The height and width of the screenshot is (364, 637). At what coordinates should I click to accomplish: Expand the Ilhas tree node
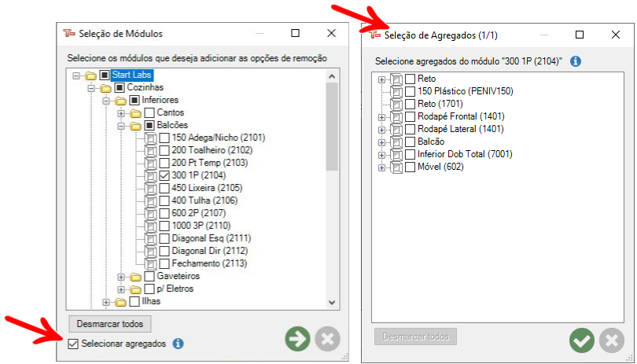(106, 302)
